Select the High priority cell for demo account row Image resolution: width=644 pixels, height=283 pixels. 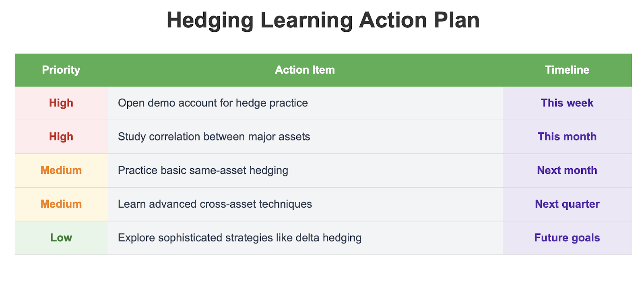[61, 103]
